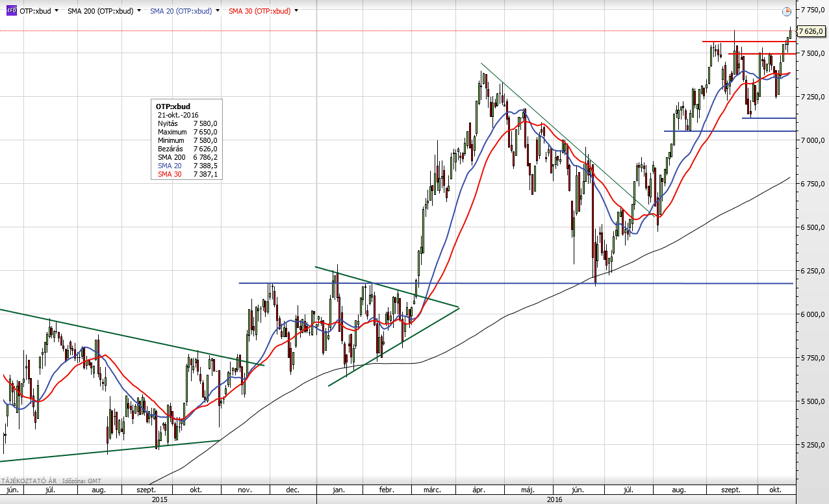Click the Nyitás value 7 580,0
The width and height of the screenshot is (829, 504).
coord(205,123)
